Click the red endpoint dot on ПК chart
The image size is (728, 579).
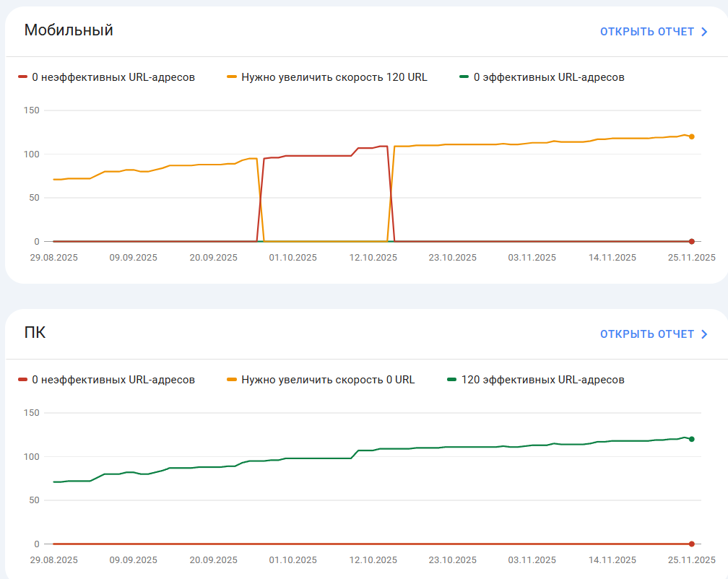click(x=691, y=544)
